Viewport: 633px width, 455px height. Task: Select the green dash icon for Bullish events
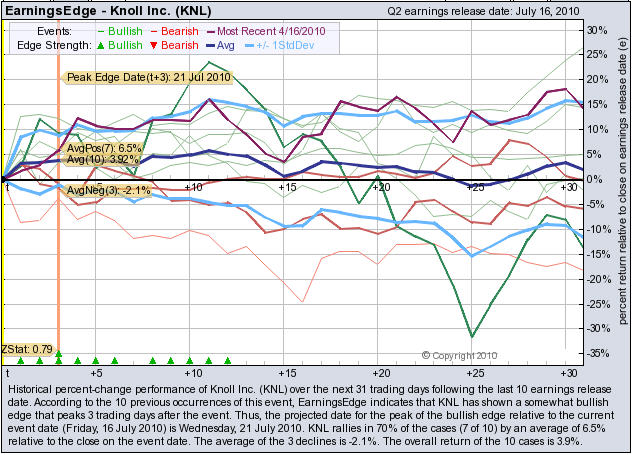coord(101,31)
